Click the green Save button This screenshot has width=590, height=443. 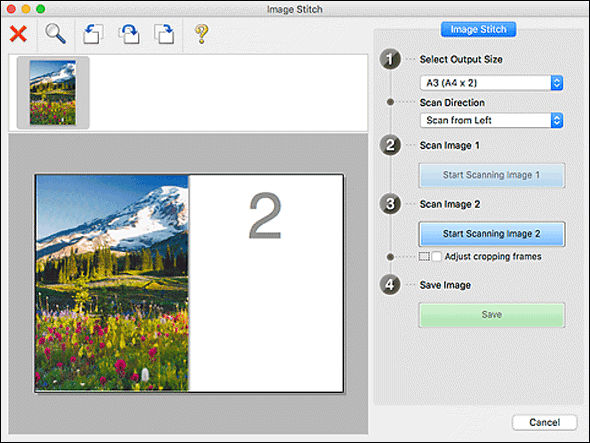click(491, 315)
